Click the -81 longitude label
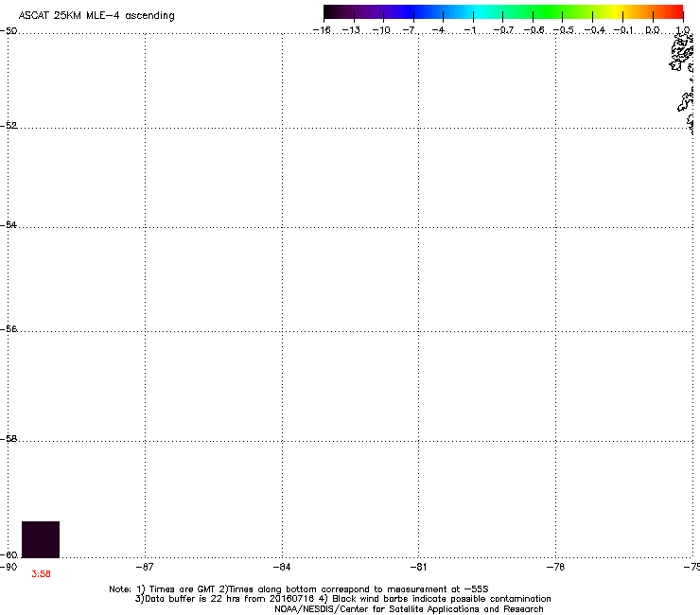Viewport: 700px width, 615px height. click(418, 567)
